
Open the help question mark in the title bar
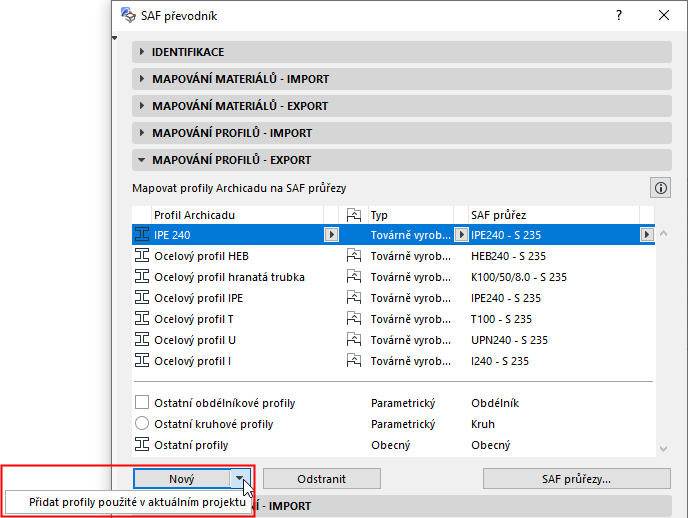coord(619,15)
